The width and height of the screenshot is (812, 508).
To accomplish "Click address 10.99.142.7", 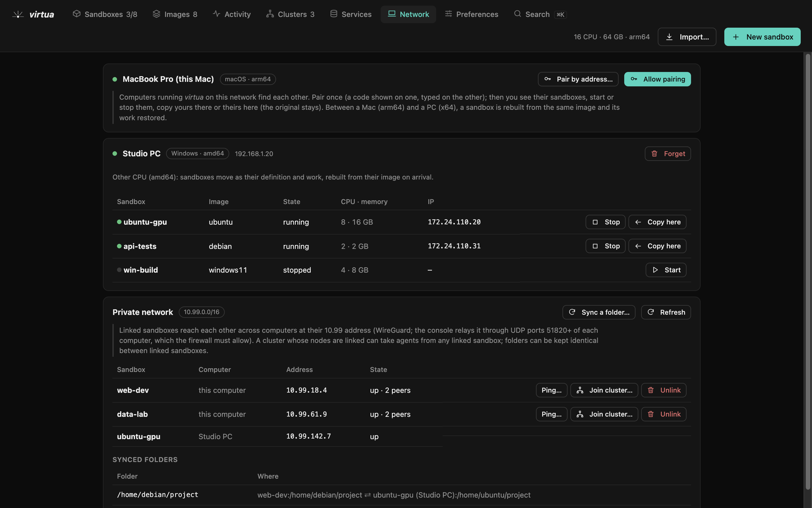I will (308, 436).
